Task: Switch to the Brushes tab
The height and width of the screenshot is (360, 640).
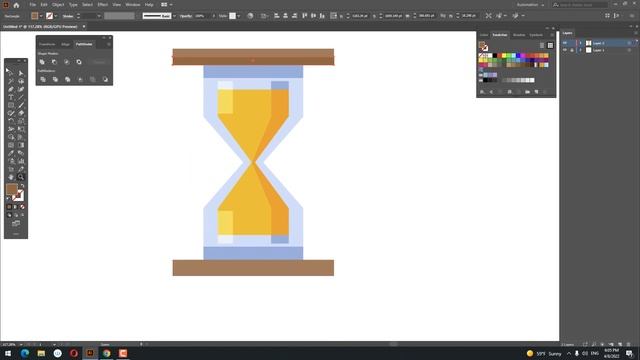Action: point(519,35)
